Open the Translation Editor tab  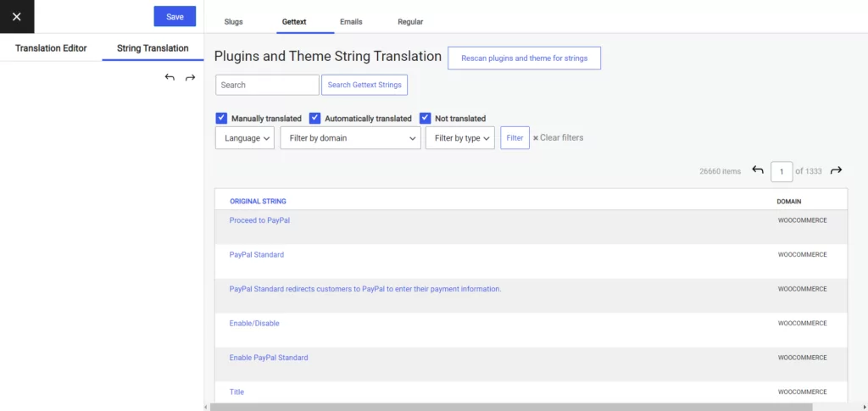51,48
